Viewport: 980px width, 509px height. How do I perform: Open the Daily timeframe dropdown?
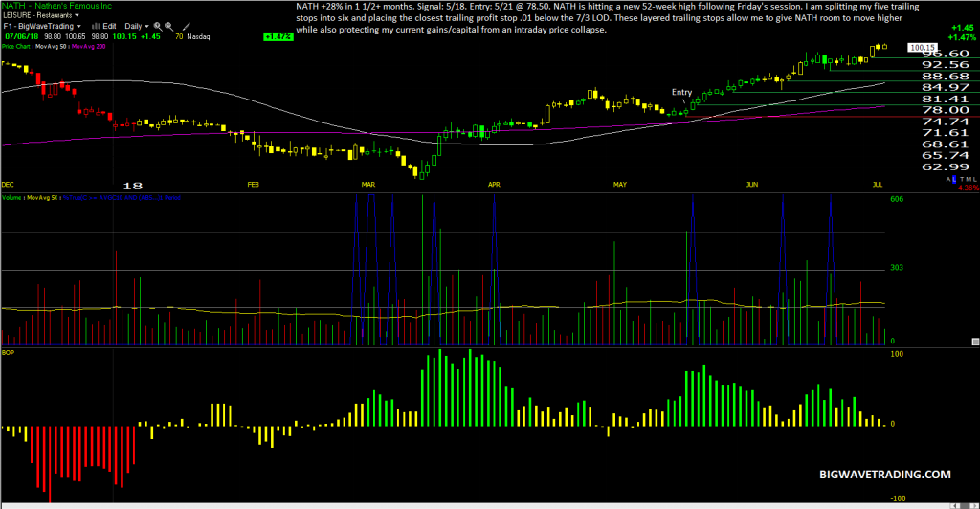[137, 26]
